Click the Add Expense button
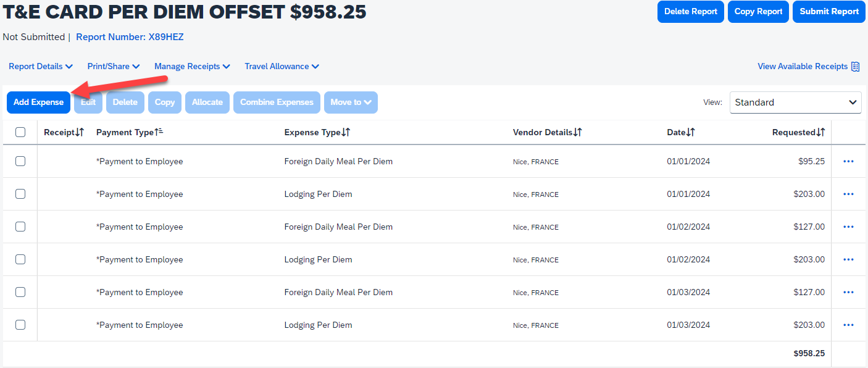 pos(38,102)
